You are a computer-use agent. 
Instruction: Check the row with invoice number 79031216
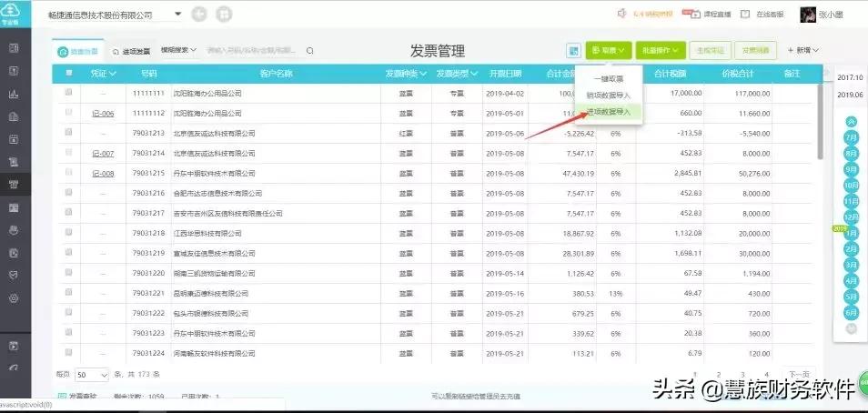click(x=68, y=192)
